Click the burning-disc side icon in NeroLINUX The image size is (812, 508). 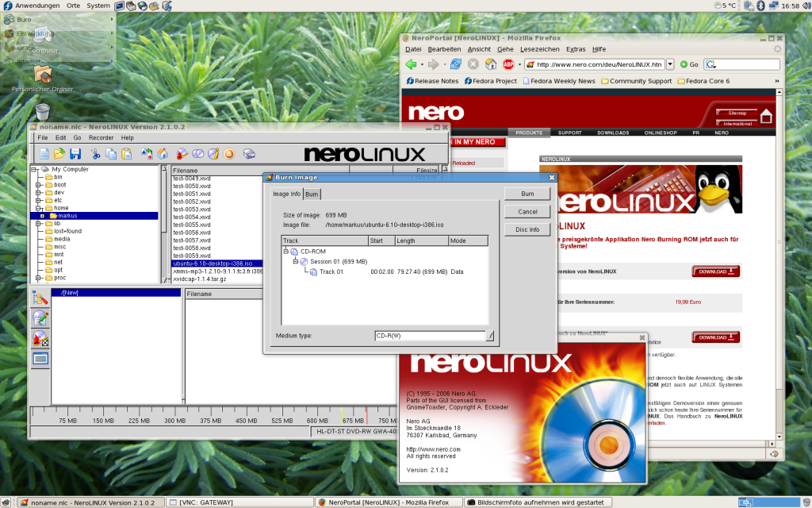pyautogui.click(x=40, y=338)
